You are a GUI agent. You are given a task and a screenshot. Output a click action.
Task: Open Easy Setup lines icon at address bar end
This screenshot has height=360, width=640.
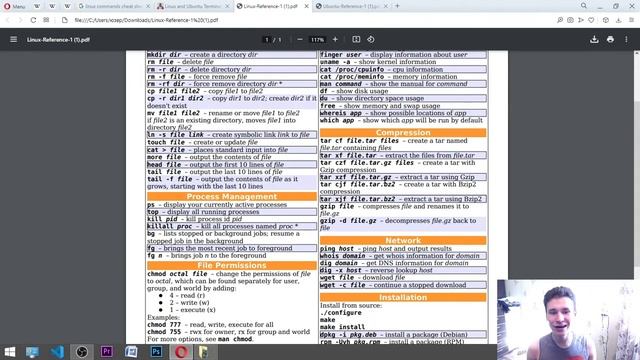click(x=631, y=20)
